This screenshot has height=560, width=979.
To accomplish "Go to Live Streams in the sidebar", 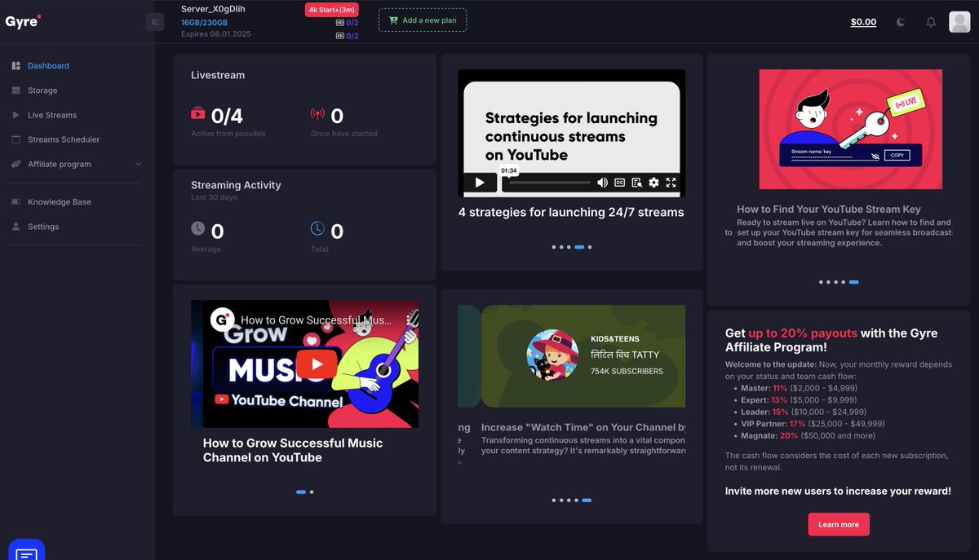I will coord(52,115).
